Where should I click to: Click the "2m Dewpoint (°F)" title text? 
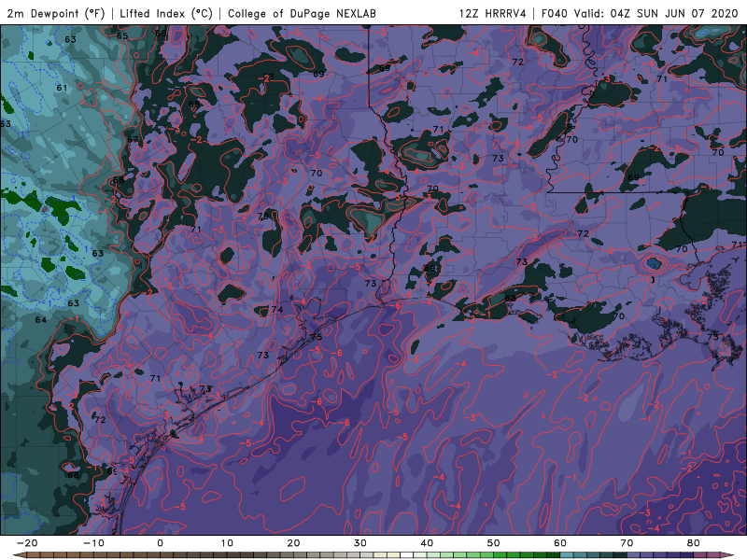click(x=56, y=13)
